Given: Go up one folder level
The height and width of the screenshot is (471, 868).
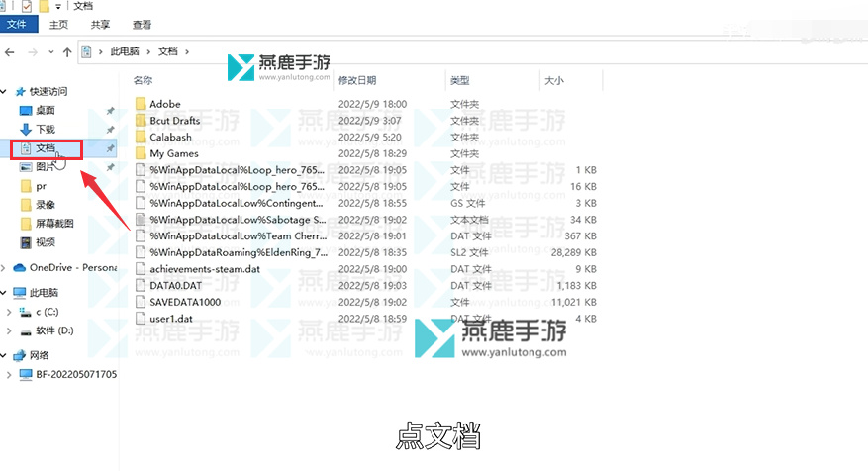Looking at the screenshot, I should point(67,51).
